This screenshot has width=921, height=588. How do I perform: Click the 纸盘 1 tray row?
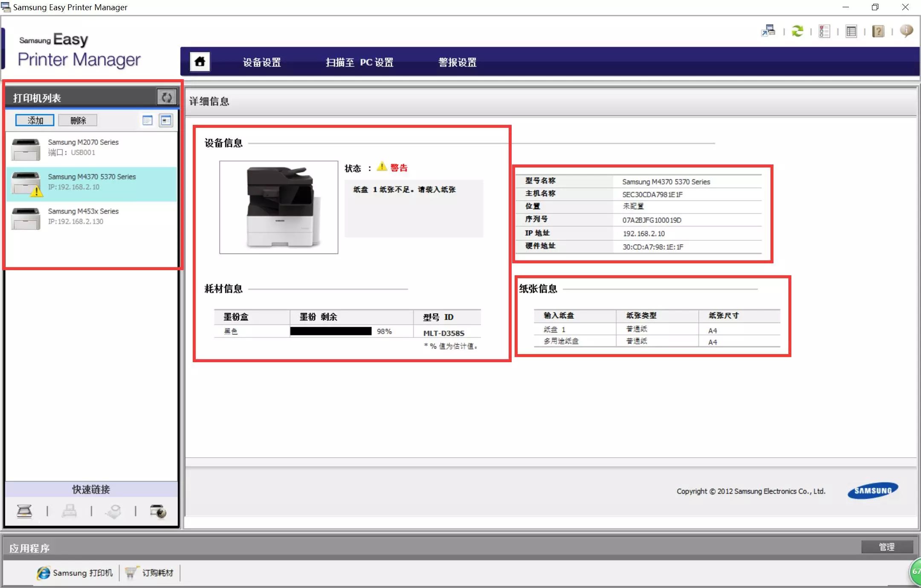tap(657, 329)
